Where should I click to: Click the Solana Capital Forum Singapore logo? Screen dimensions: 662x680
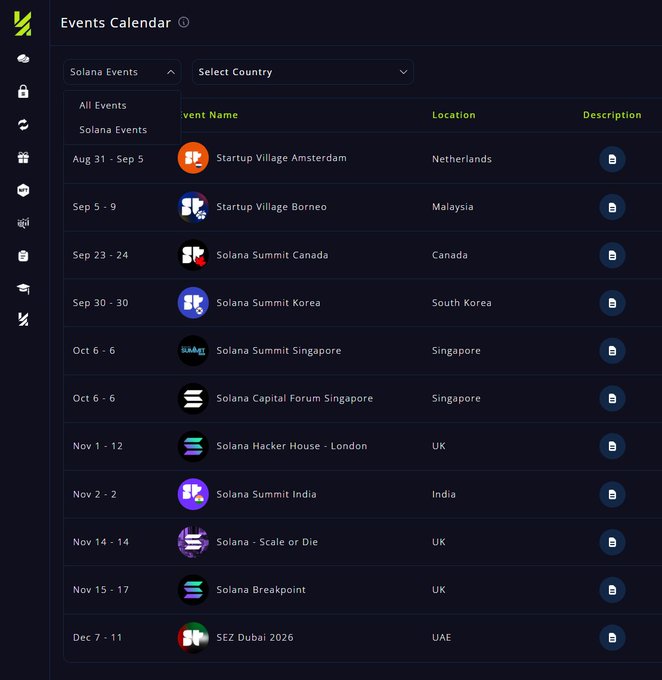pos(193,398)
